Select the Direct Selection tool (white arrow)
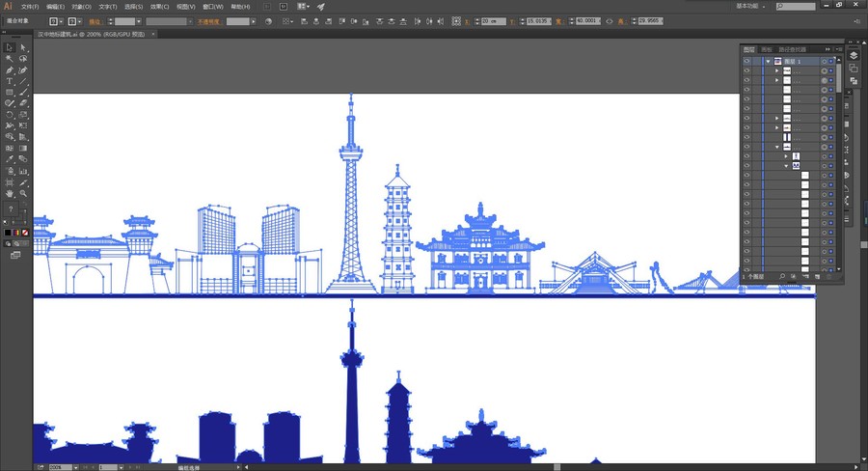Screen dimensions: 868x471 click(x=23, y=48)
